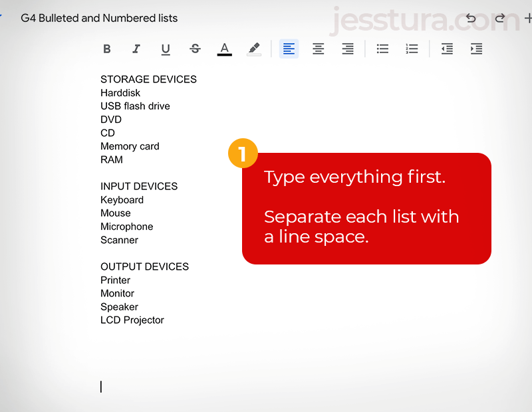Click the 'Microphone' line

point(126,227)
